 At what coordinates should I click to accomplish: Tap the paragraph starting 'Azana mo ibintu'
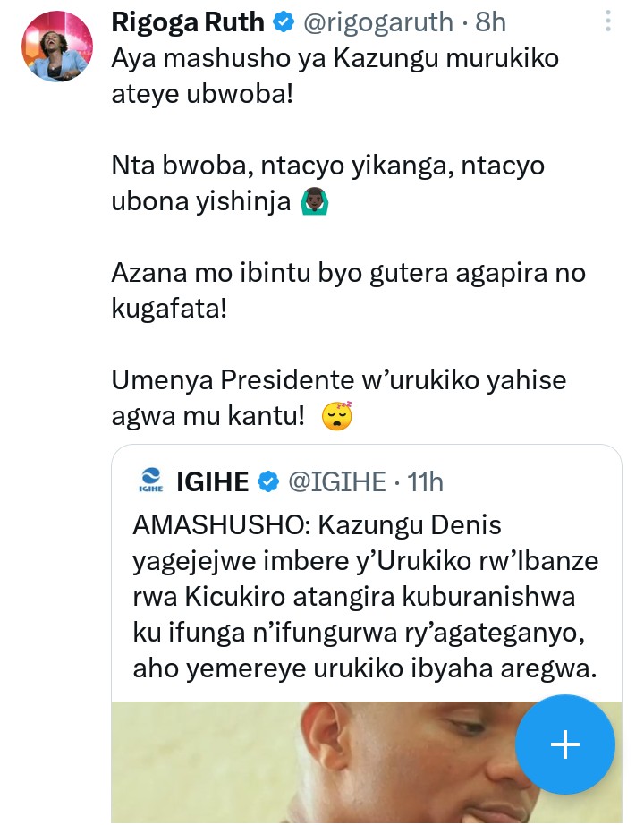click(x=349, y=291)
